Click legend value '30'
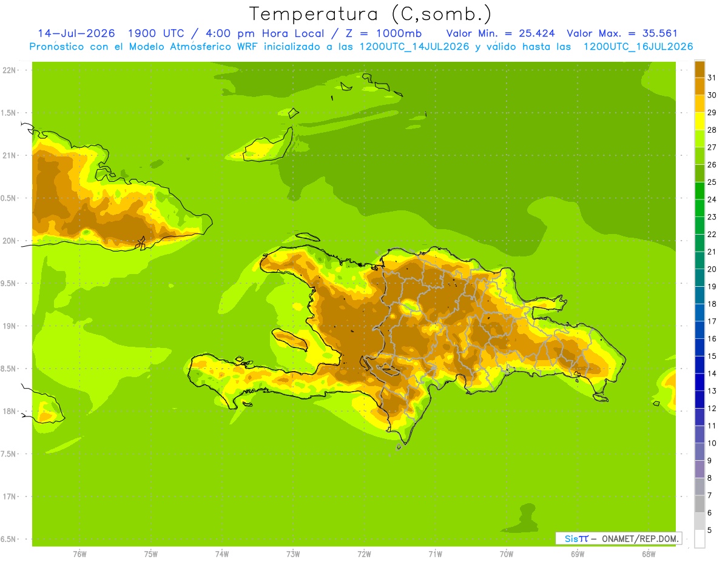 712,95
